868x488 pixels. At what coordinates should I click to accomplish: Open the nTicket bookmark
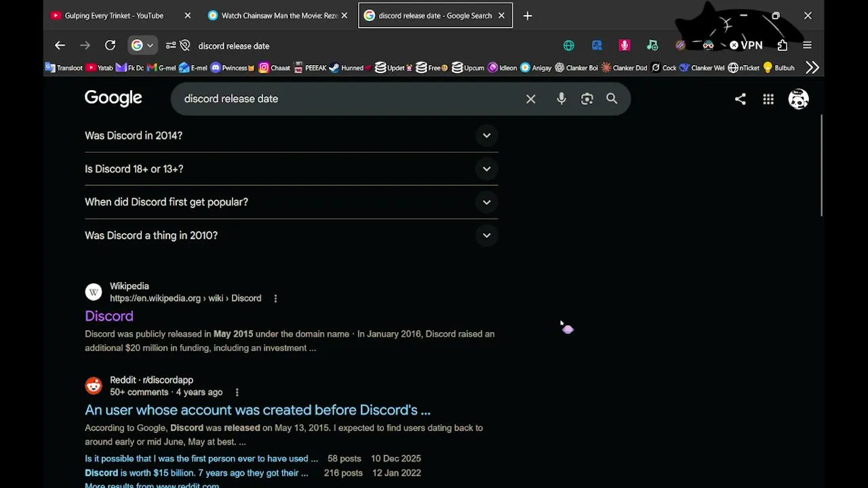744,68
